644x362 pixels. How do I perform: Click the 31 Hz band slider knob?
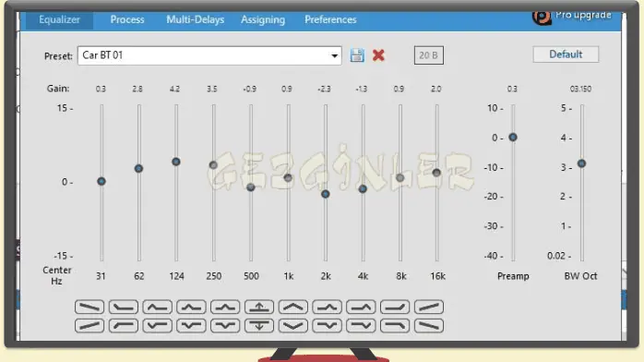101,181
